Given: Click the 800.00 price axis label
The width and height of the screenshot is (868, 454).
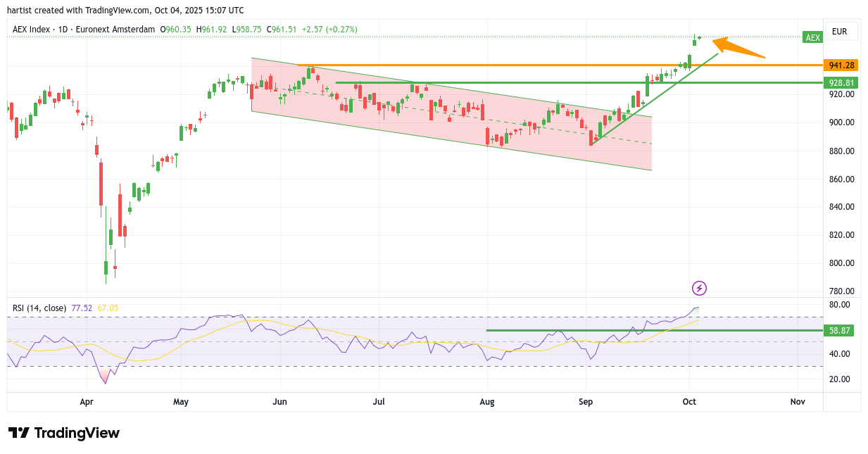Looking at the screenshot, I should point(841,263).
